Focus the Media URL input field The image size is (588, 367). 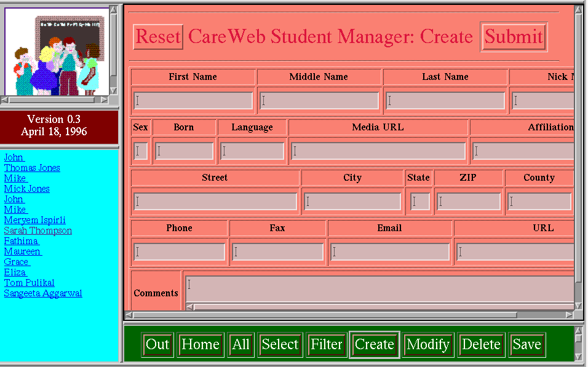[378, 151]
